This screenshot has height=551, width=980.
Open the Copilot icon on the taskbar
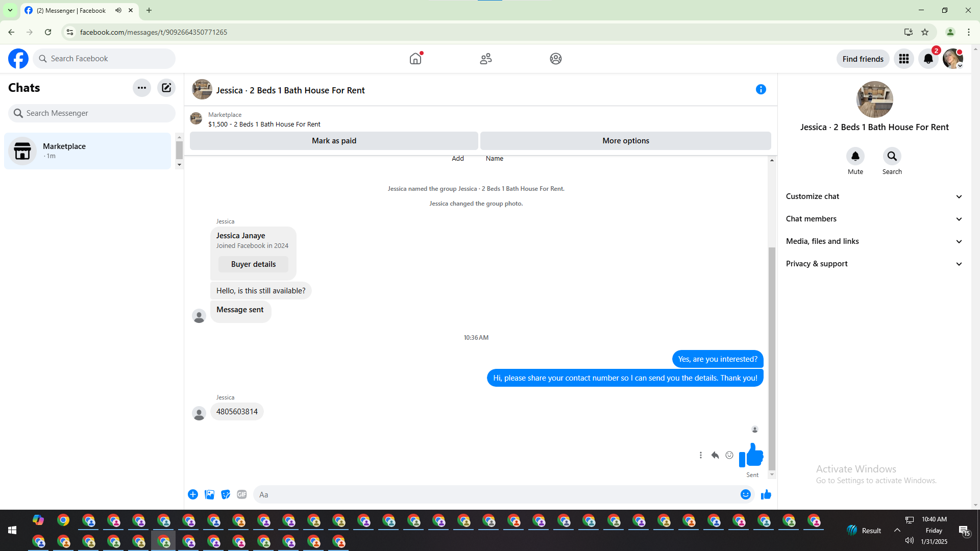tap(38, 520)
